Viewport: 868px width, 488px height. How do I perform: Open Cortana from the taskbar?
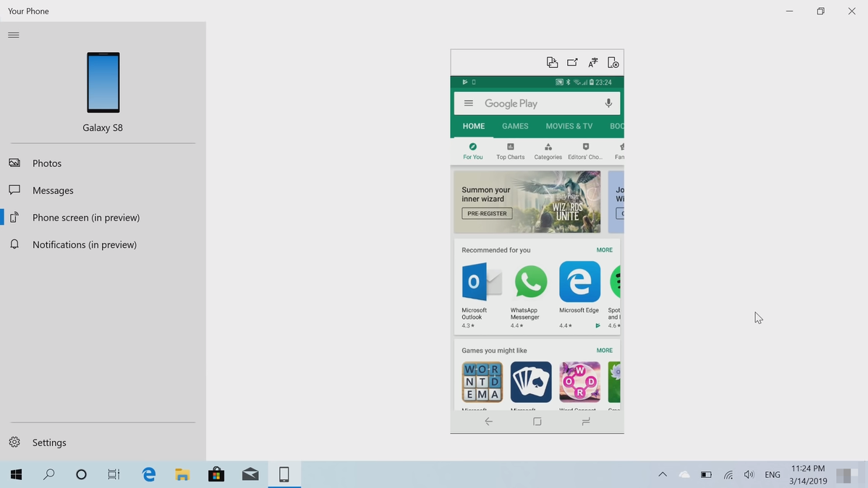[81, 474]
